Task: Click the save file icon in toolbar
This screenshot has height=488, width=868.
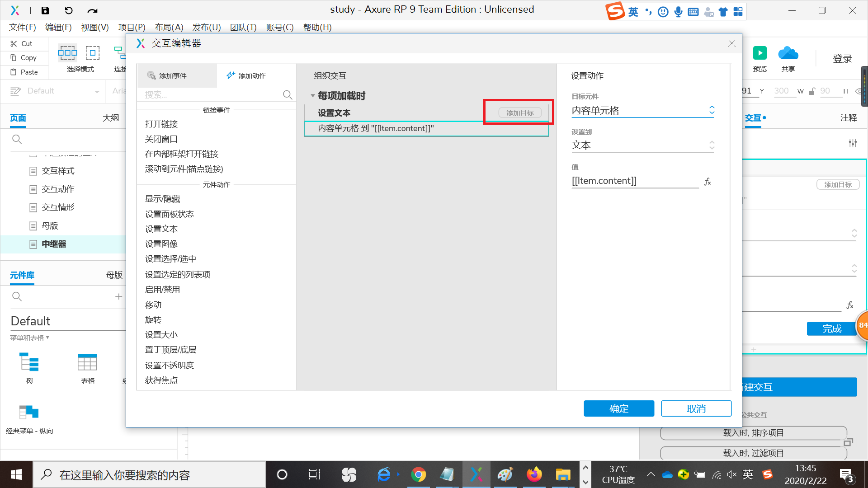Action: 44,10
